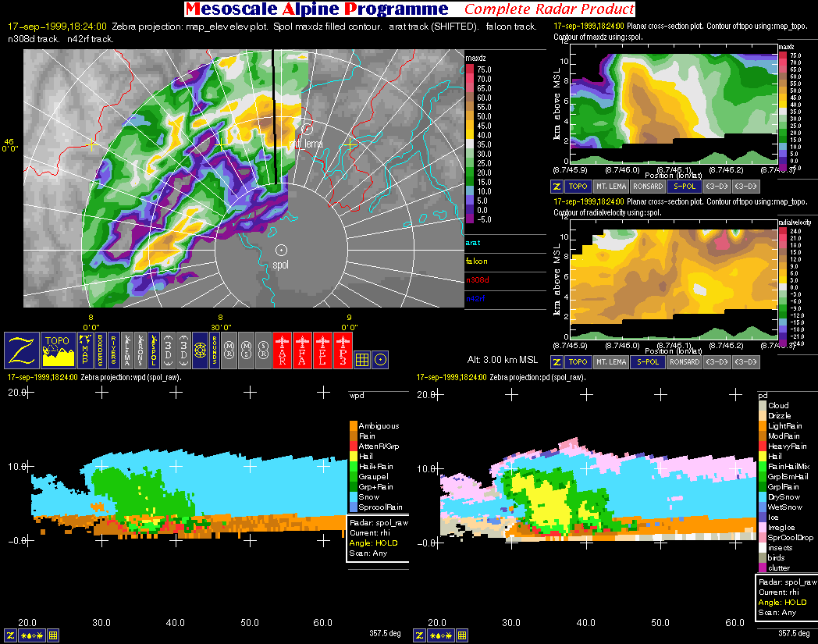Toggle the BOUNDS overlay icon
818x644 pixels.
pyautogui.click(x=215, y=350)
